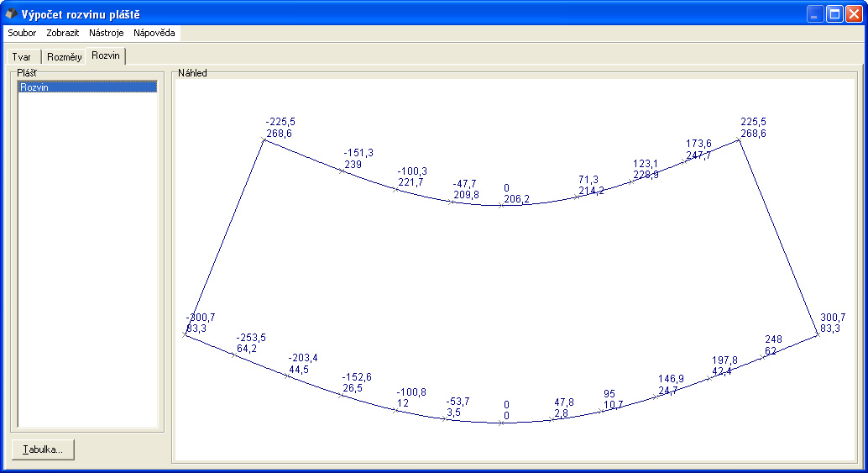Click the Náhled group label
Image resolution: width=868 pixels, height=473 pixels.
pyautogui.click(x=192, y=73)
